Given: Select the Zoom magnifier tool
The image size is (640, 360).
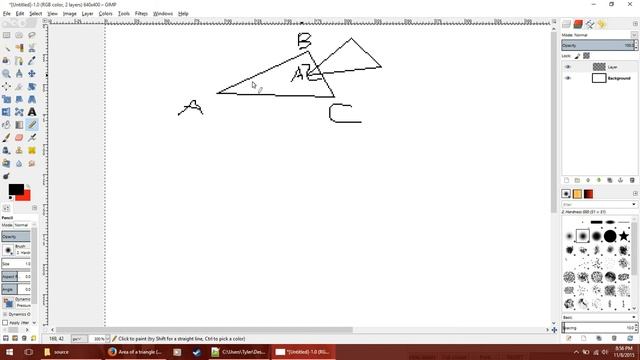Looking at the screenshot, I should point(7,73).
